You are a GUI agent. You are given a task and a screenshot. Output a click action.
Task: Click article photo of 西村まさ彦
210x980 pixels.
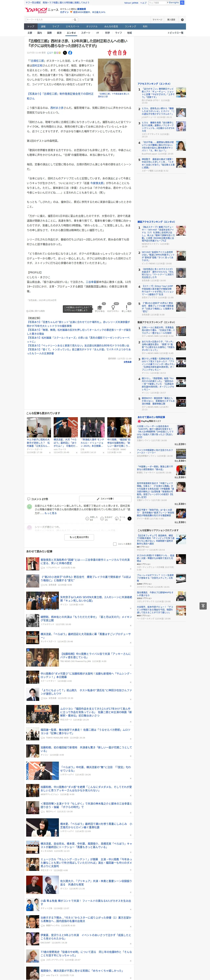tap(114, 75)
